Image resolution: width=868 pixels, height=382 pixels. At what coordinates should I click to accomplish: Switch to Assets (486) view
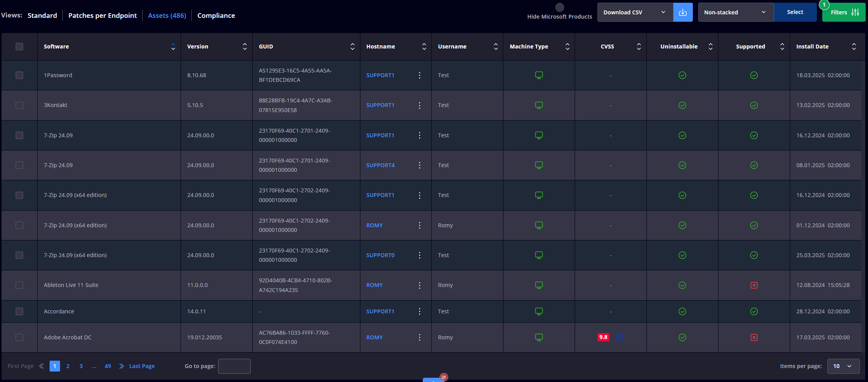click(x=167, y=16)
